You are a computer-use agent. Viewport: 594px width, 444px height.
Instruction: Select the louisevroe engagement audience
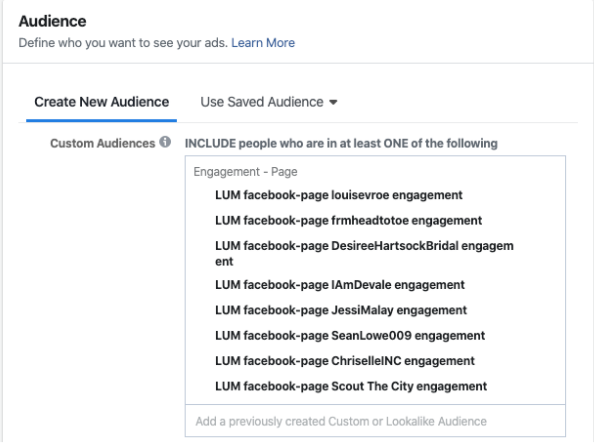[x=339, y=195]
